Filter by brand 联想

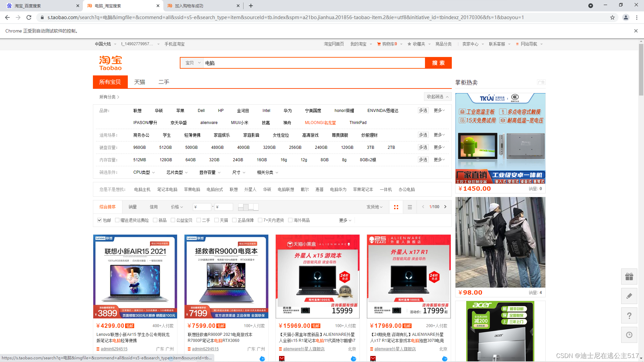(137, 111)
